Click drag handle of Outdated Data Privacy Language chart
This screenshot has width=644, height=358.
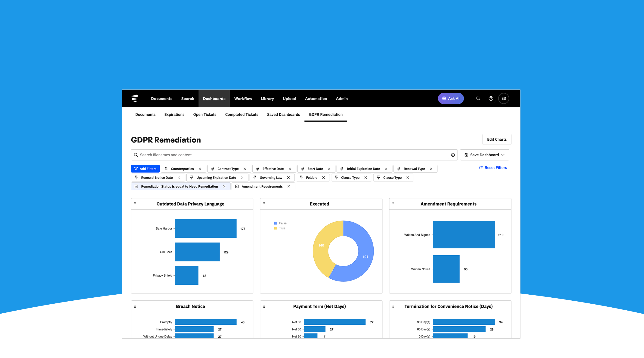[x=135, y=204]
